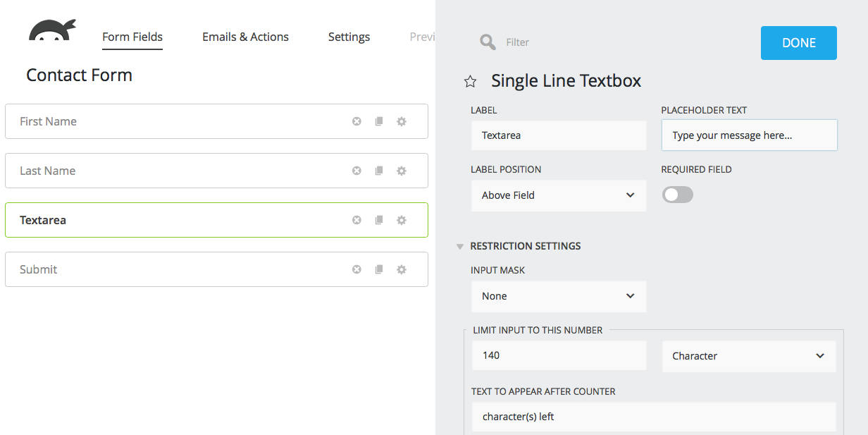This screenshot has width=868, height=435.
Task: Click the Ninja Forms logo icon
Action: tap(52, 32)
